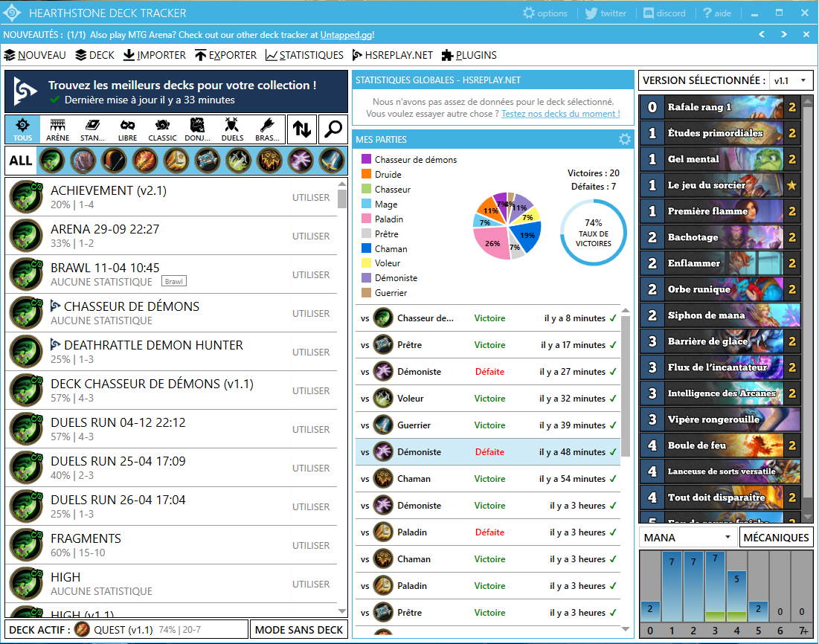Image resolution: width=819 pixels, height=644 pixels.
Task: Select the Duels deck filter icon
Action: pyautogui.click(x=232, y=129)
